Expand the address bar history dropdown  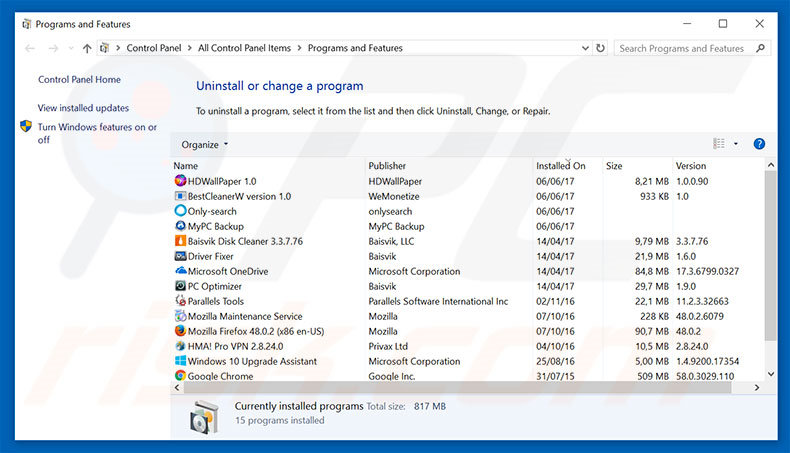coord(585,48)
